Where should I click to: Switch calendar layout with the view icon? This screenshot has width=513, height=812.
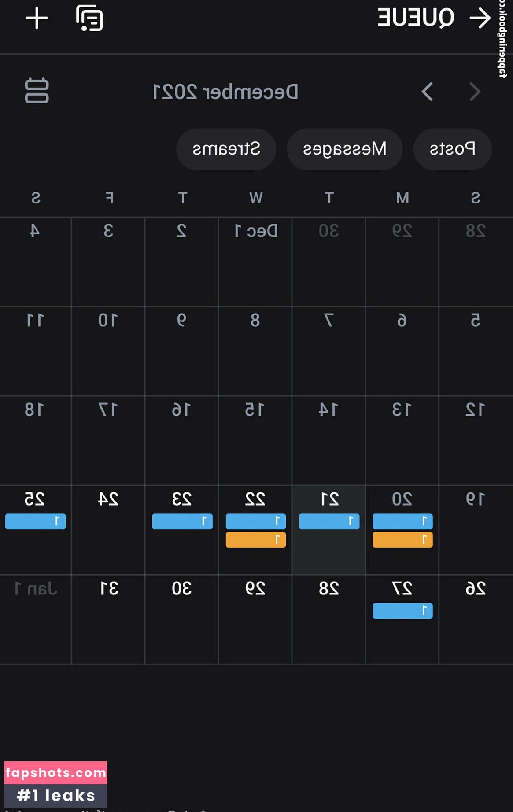click(37, 91)
